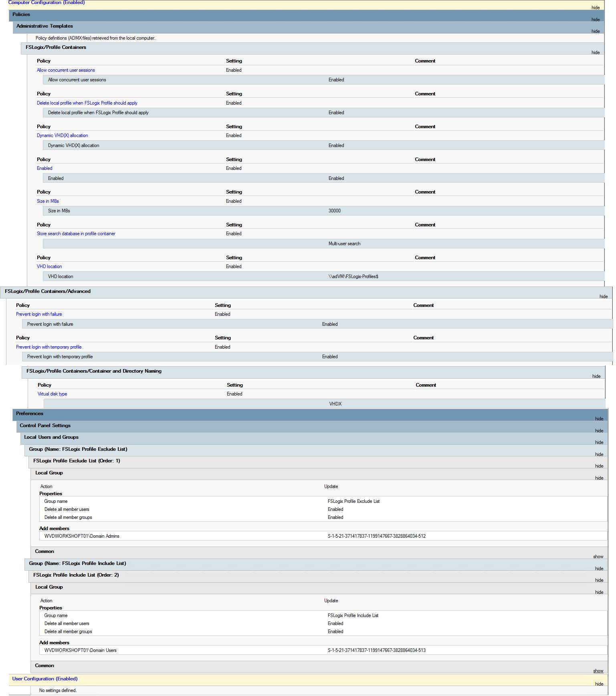
Task: Hide the Local Users and Groups section
Action: [x=599, y=442]
